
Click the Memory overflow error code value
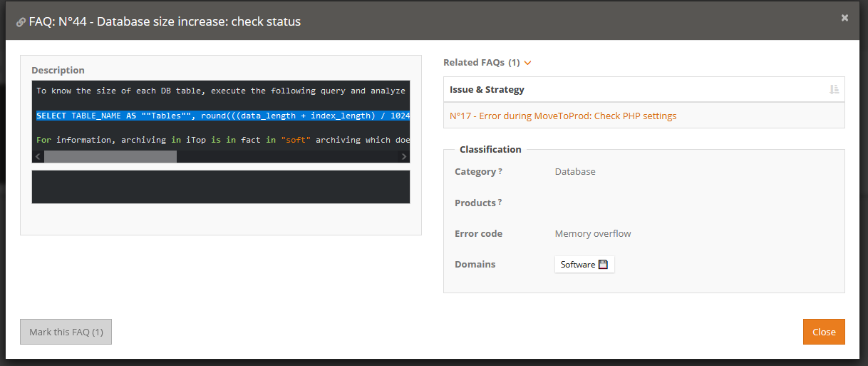pos(592,233)
